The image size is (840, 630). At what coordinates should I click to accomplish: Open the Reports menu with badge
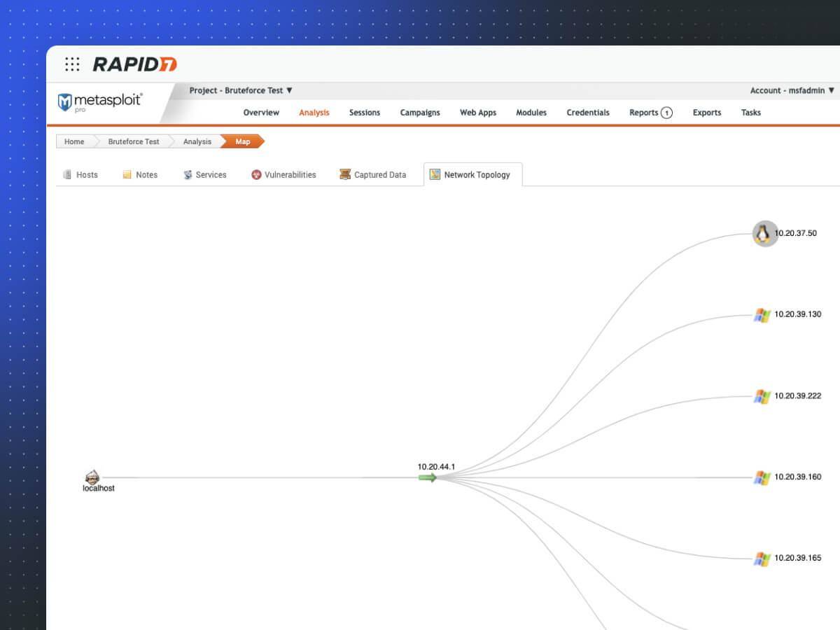pos(650,113)
